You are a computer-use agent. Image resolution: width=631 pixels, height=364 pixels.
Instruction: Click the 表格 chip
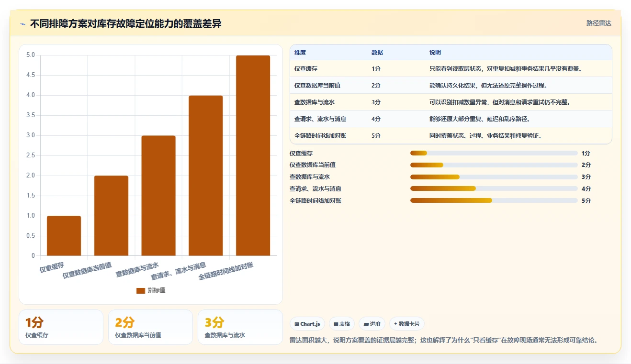pyautogui.click(x=342, y=324)
